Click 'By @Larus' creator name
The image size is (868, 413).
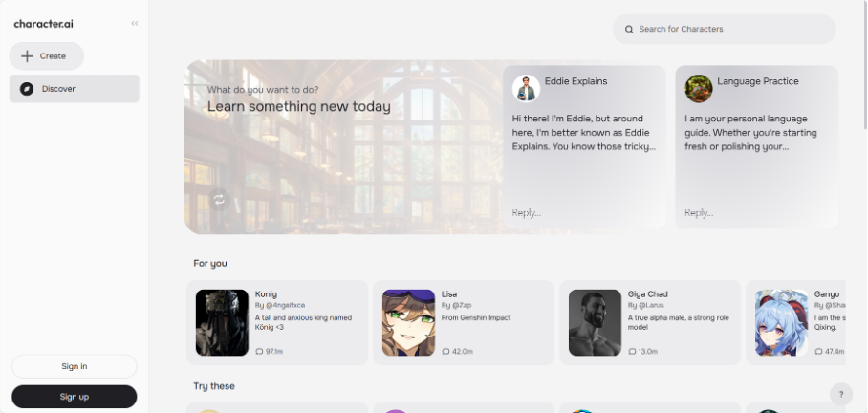click(x=646, y=306)
